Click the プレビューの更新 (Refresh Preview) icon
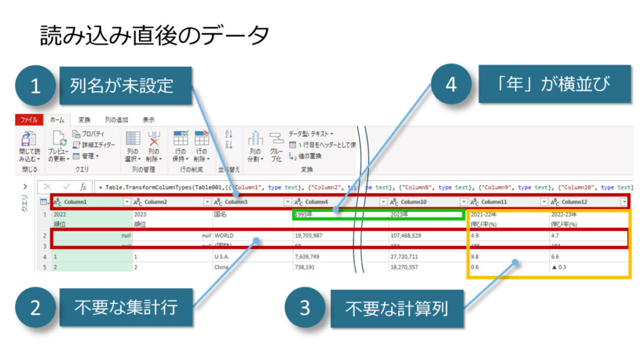The height and width of the screenshot is (362, 644). point(59,141)
